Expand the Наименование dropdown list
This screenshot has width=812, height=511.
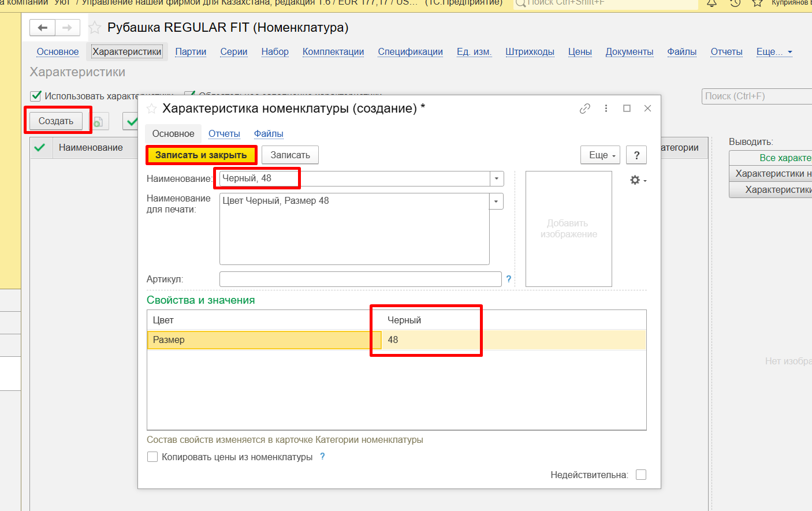(x=496, y=179)
